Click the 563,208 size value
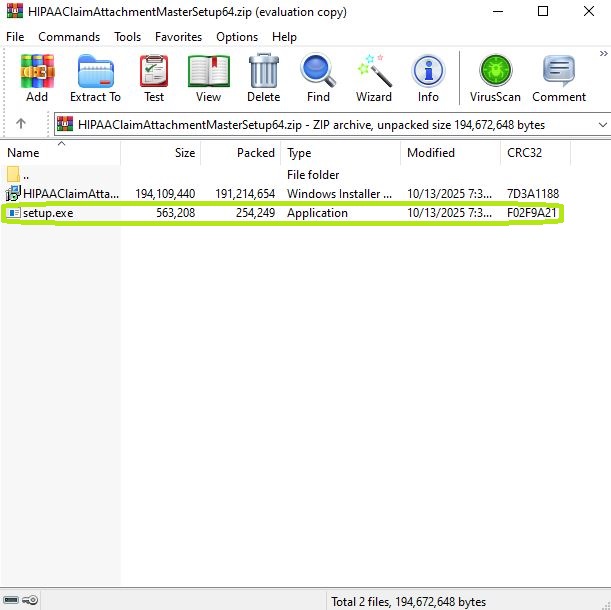 pos(176,213)
